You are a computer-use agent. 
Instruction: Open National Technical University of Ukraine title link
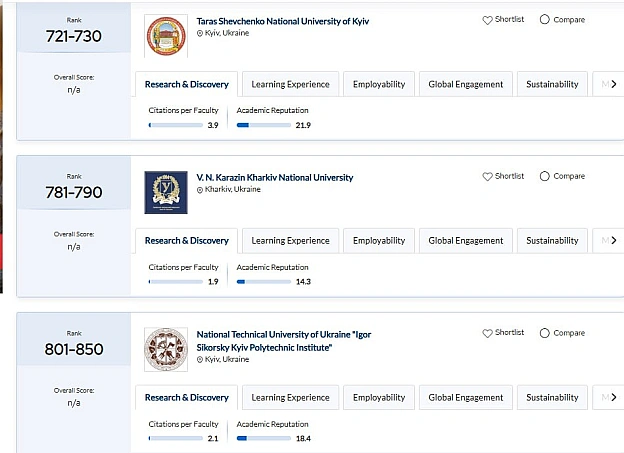(x=284, y=341)
